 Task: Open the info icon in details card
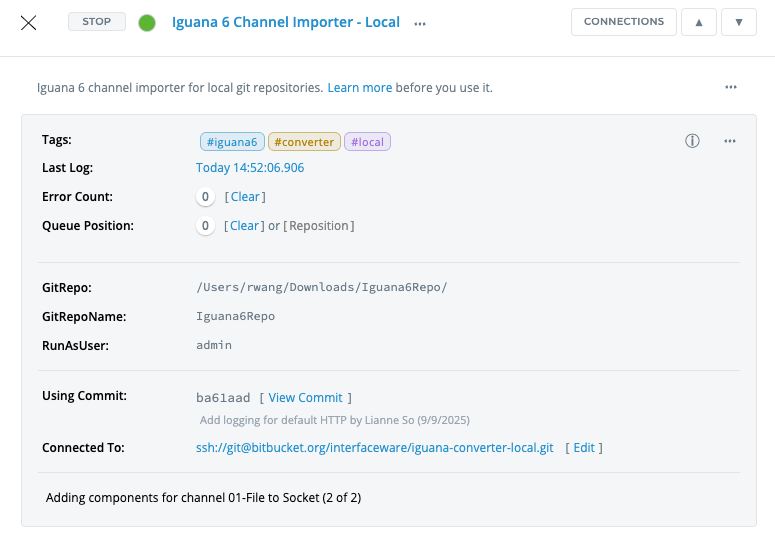point(692,141)
